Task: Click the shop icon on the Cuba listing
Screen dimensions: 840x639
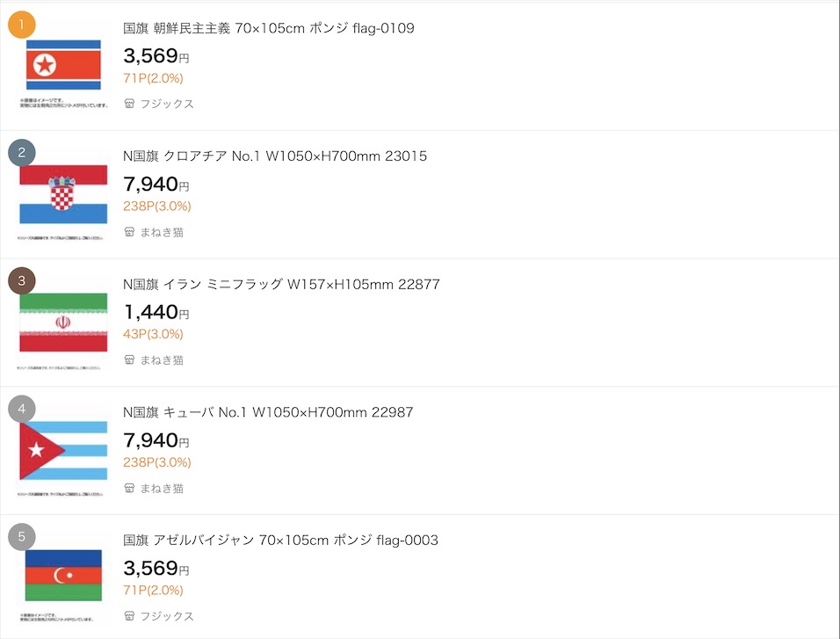Action: (129, 488)
